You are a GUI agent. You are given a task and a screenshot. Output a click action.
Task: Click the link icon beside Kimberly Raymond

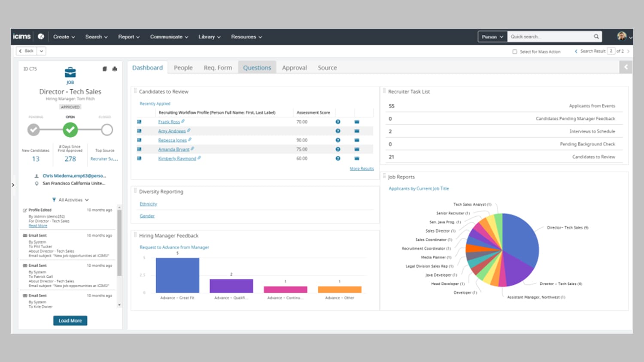pos(199,158)
